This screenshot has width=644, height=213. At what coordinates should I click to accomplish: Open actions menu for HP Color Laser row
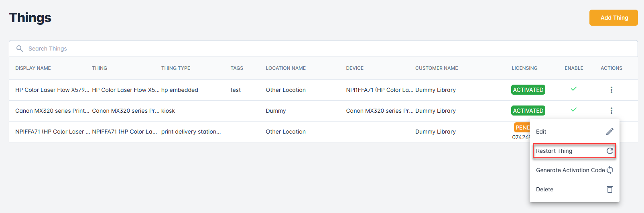pyautogui.click(x=611, y=90)
